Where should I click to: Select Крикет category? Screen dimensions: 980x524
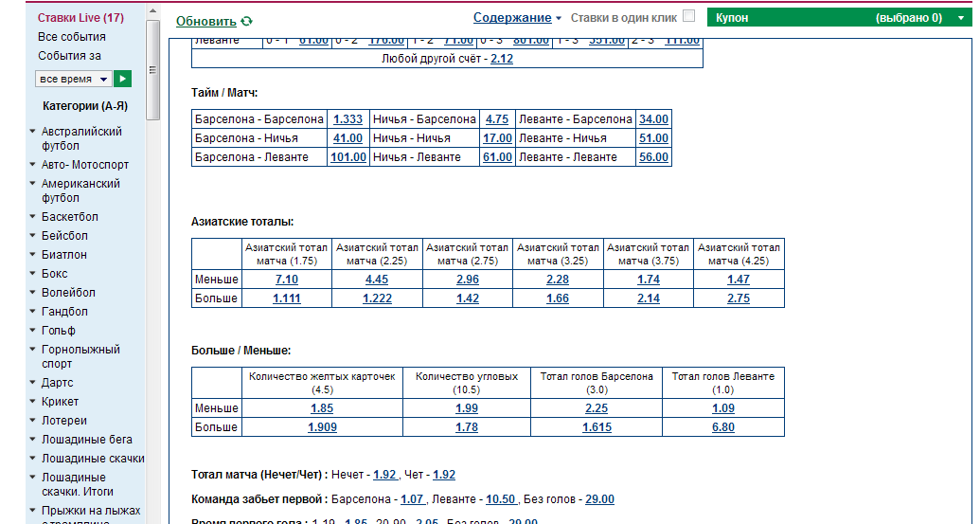(60, 402)
